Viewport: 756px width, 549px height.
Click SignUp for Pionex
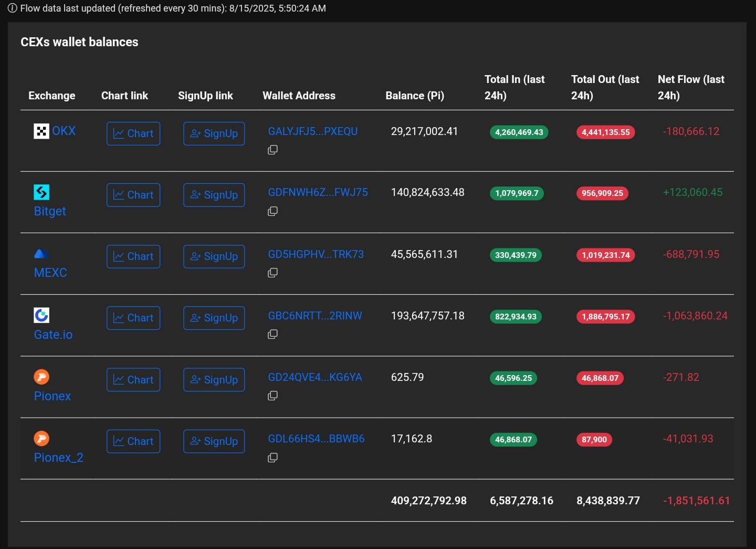coord(214,380)
